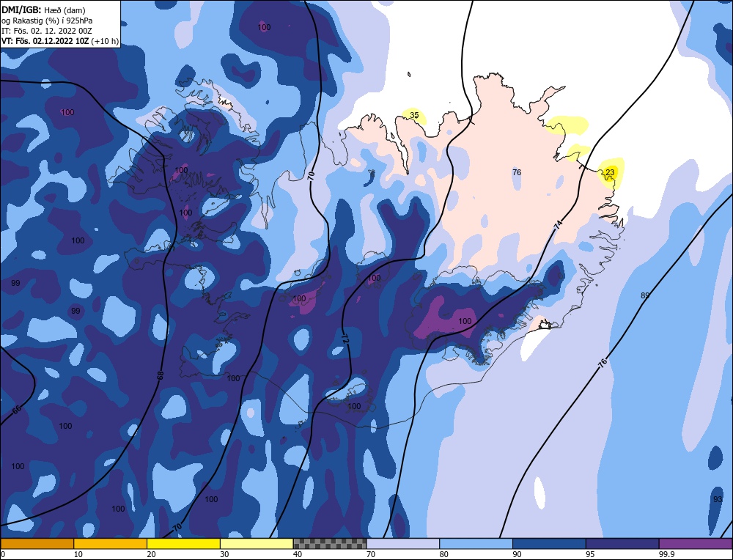Click the humidity value '93' on the map
733x560 pixels.
(718, 499)
